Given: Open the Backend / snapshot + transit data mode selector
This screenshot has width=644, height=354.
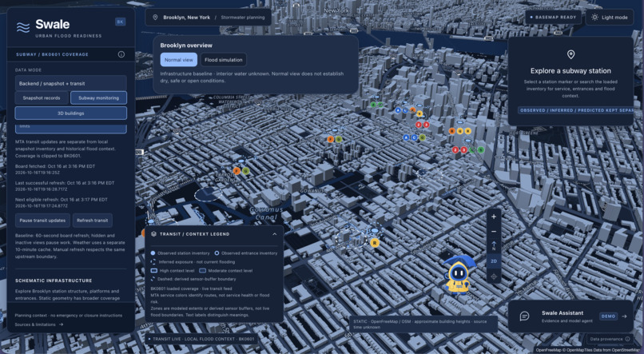Looking at the screenshot, I should pos(70,83).
